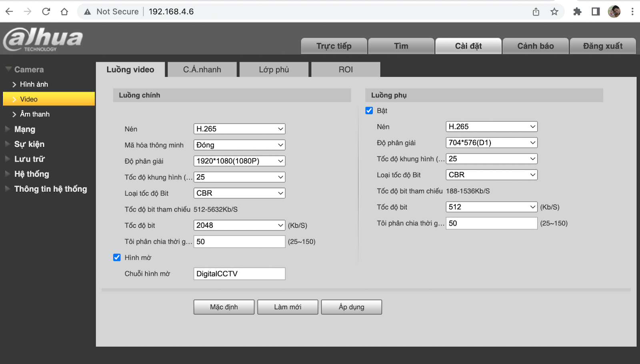The image size is (640, 364).
Task: Switch to the Luồng video sub-tab
Action: click(130, 70)
